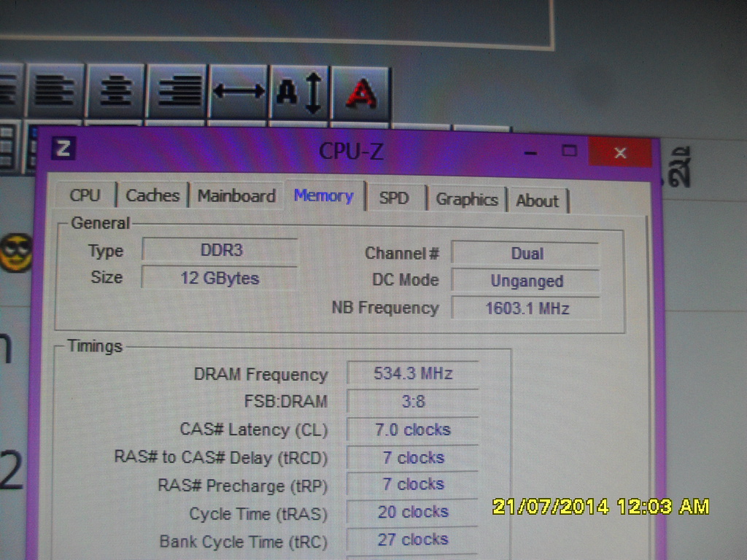Click the CPU-Z logo icon in title bar
The width and height of the screenshot is (747, 560).
(63, 149)
